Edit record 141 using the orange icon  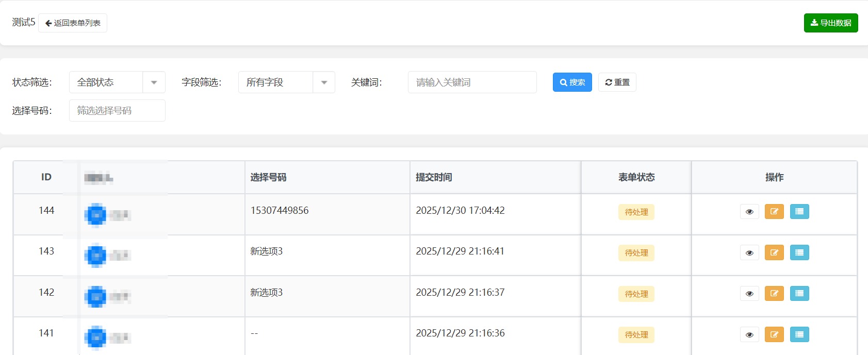pos(774,334)
